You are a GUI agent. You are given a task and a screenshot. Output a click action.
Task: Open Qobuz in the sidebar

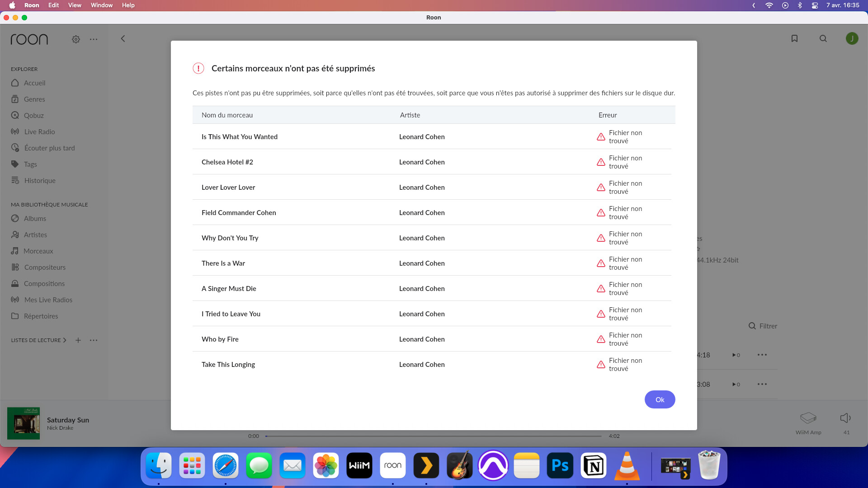(27, 116)
